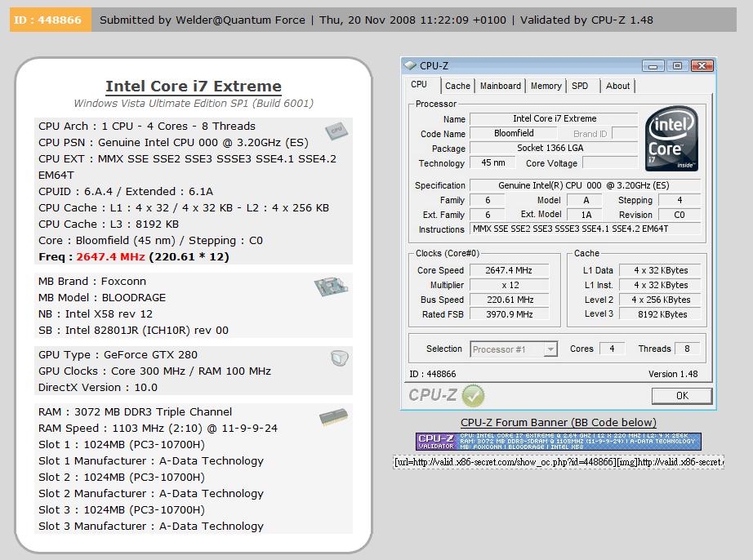Viewport: 753px width, 560px height.
Task: Click the Instructions field in CPU-Z
Action: (x=585, y=229)
